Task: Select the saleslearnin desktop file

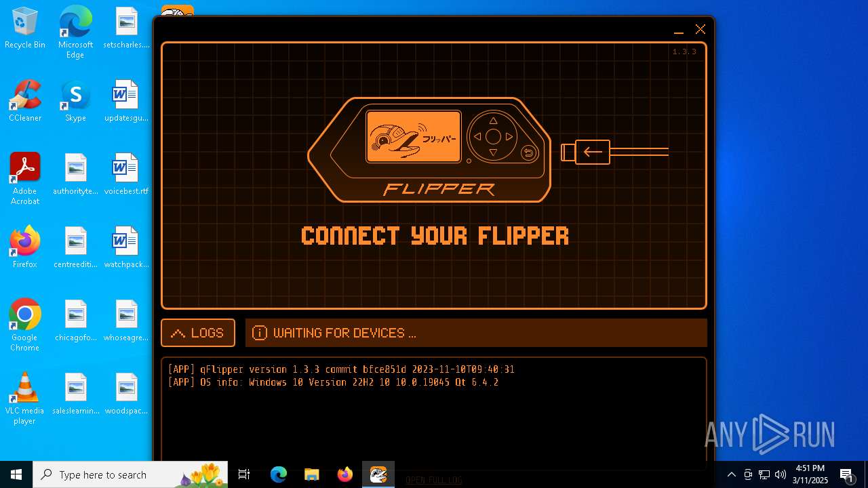Action: [75, 394]
